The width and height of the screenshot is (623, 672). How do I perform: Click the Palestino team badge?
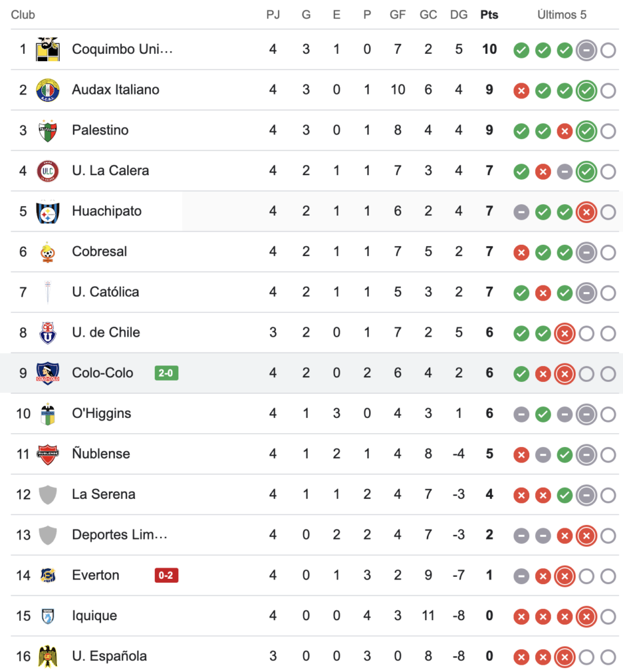coord(48,130)
